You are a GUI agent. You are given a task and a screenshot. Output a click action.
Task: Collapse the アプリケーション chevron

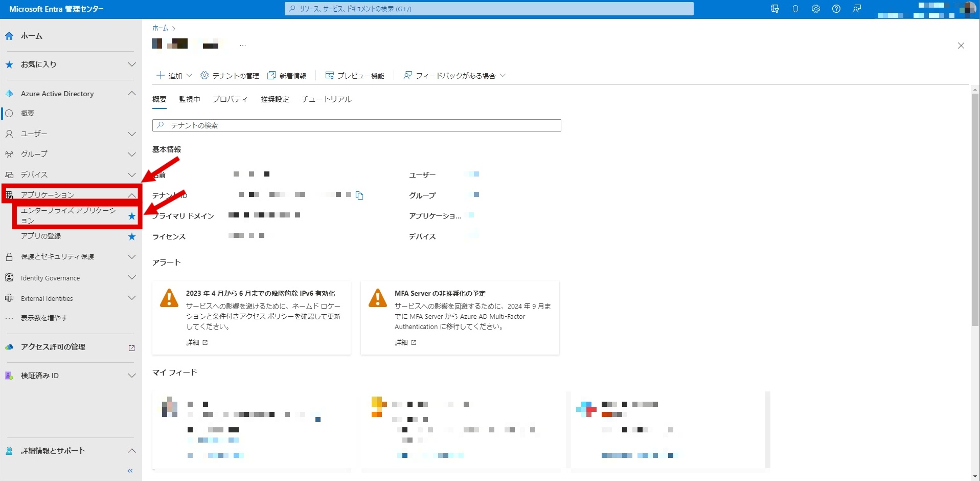click(132, 195)
